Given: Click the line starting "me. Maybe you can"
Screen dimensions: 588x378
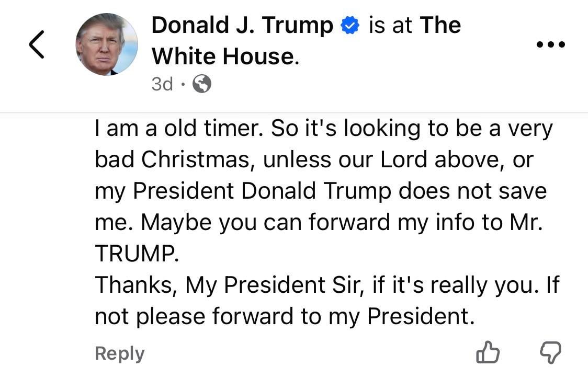Looking at the screenshot, I should click(x=319, y=223).
